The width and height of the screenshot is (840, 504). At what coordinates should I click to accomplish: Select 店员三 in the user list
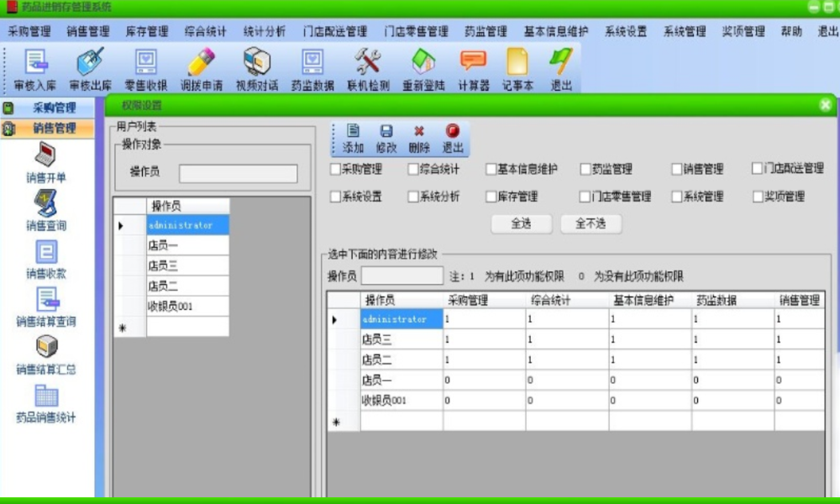click(x=187, y=265)
